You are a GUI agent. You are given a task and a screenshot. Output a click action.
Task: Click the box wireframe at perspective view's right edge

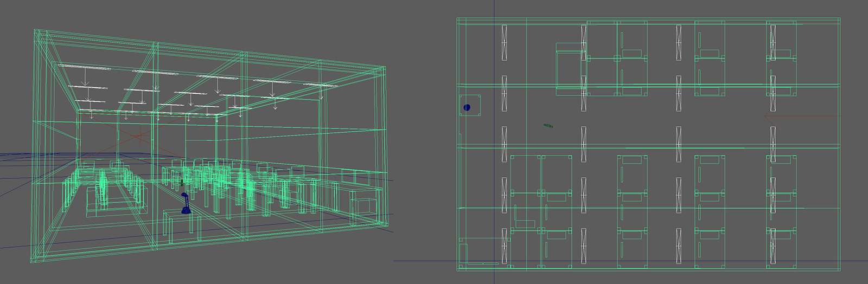[x=362, y=208]
